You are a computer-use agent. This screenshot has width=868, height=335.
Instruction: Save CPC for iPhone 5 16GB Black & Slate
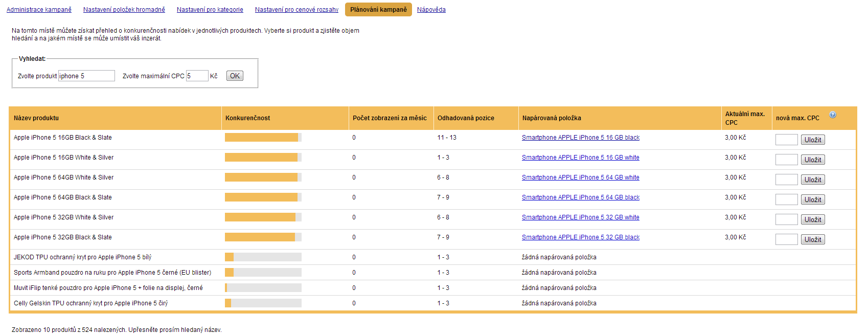[813, 140]
